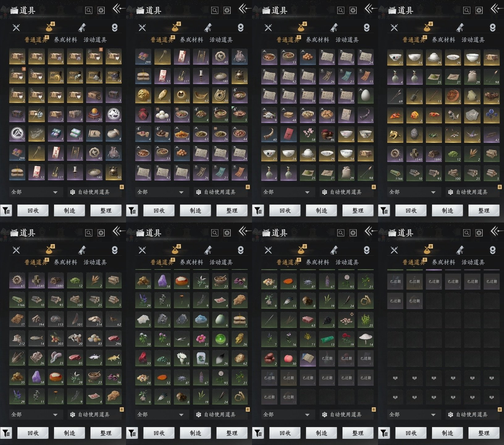Click 回收 button in the top-left inventory panel
The height and width of the screenshot is (445, 504).
click(x=33, y=210)
